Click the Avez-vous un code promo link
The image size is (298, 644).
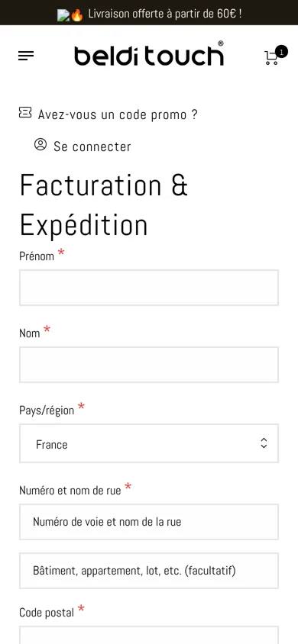click(118, 114)
